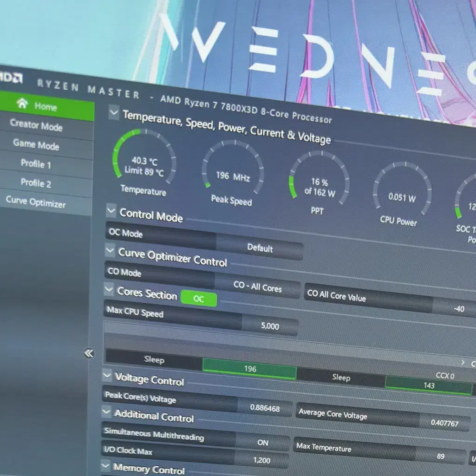Click the 'Limit 89 °C' text
This screenshot has height=476, width=476.
[144, 171]
